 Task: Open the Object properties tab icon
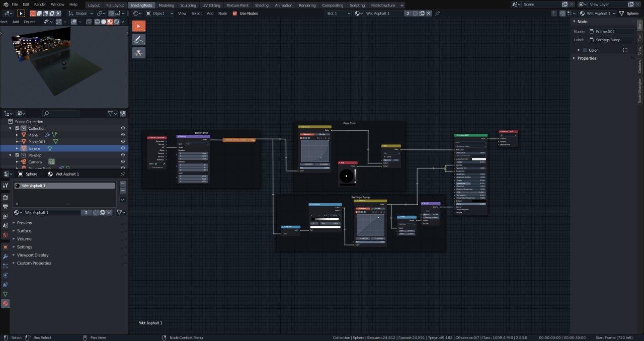[5, 247]
